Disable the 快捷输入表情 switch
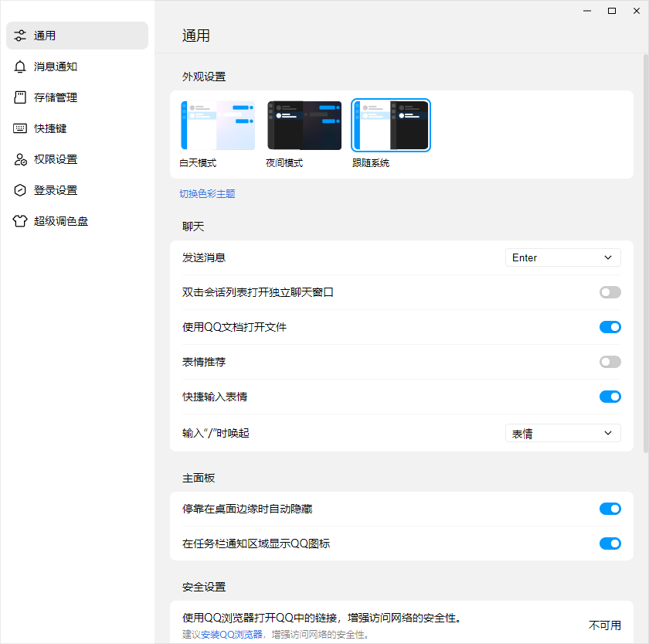Image resolution: width=649 pixels, height=644 pixels. click(610, 397)
